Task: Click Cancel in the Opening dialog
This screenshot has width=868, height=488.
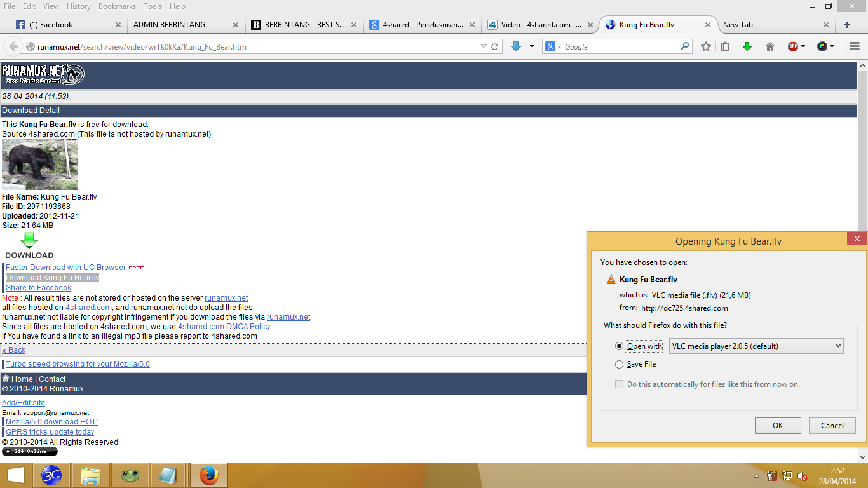Action: tap(832, 426)
